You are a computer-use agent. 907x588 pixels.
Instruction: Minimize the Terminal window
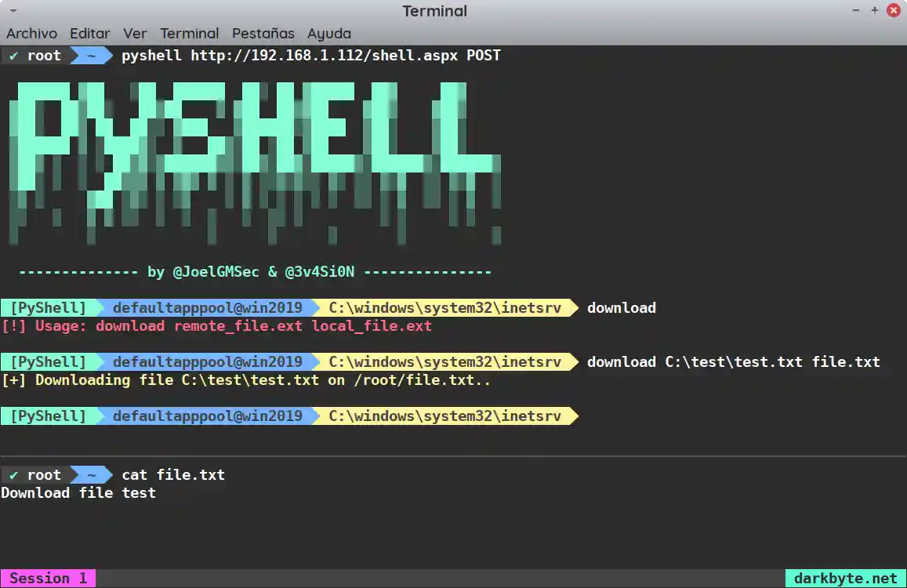click(x=856, y=10)
